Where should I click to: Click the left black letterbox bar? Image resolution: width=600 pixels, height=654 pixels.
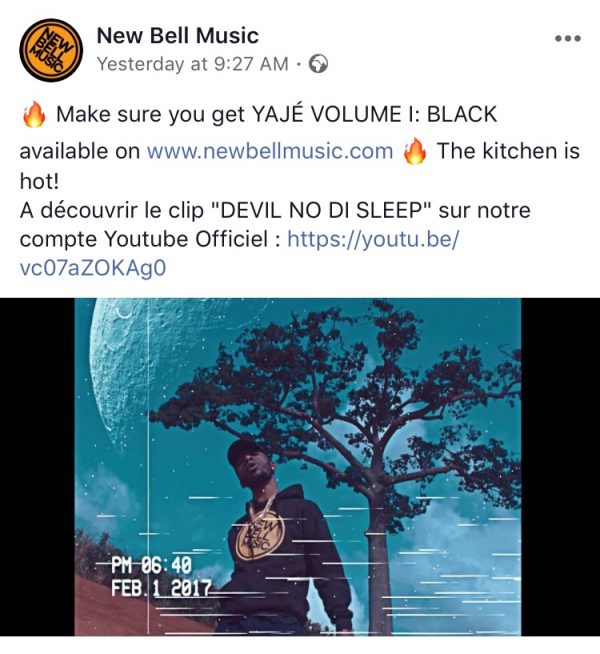pyautogui.click(x=37, y=467)
